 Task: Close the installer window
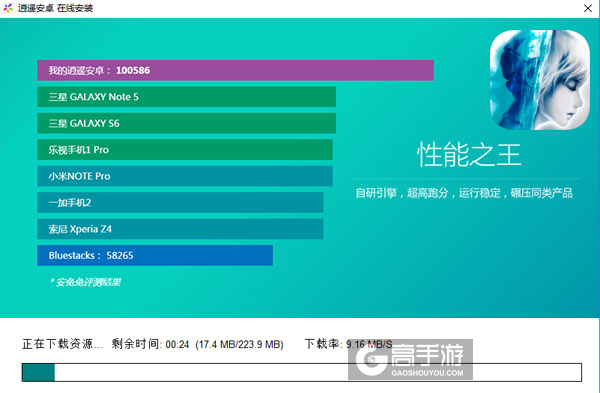pos(588,8)
